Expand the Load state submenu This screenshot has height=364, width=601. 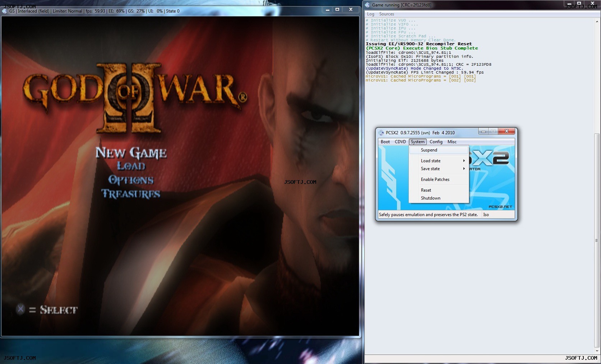point(439,161)
